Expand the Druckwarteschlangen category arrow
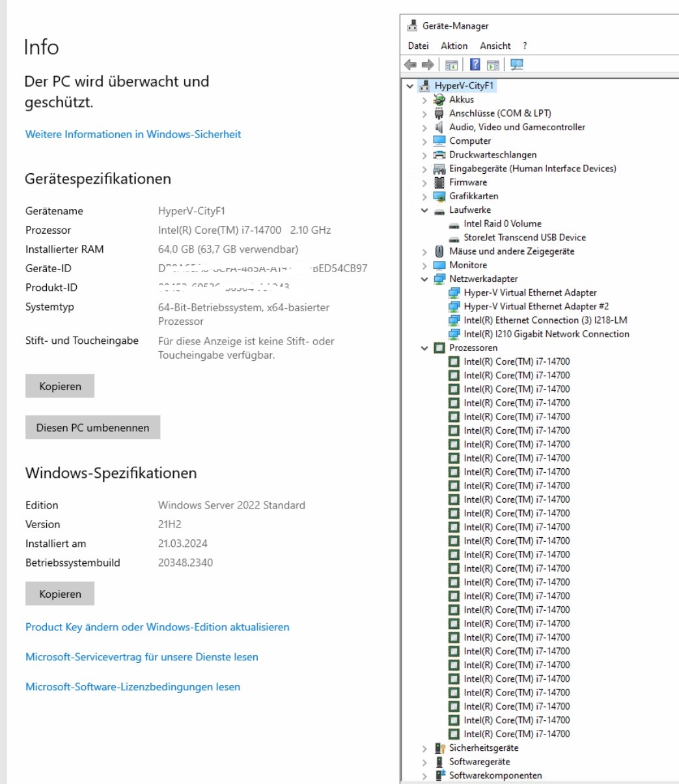The width and height of the screenshot is (679, 784). click(x=424, y=156)
